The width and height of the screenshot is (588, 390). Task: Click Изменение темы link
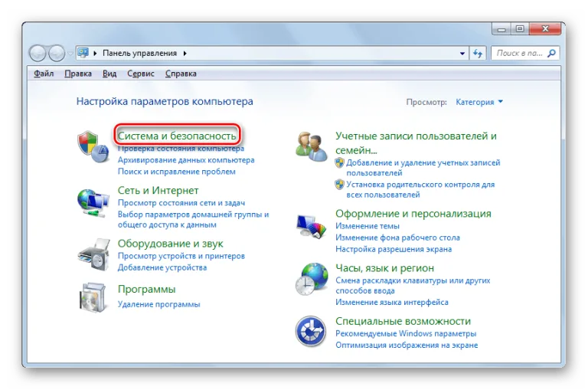[367, 226]
